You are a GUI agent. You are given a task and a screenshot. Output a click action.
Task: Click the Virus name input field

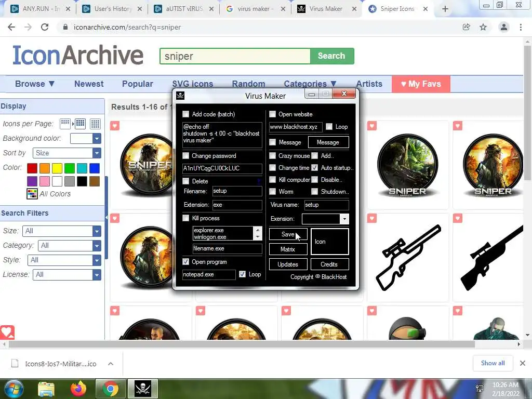pyautogui.click(x=326, y=205)
